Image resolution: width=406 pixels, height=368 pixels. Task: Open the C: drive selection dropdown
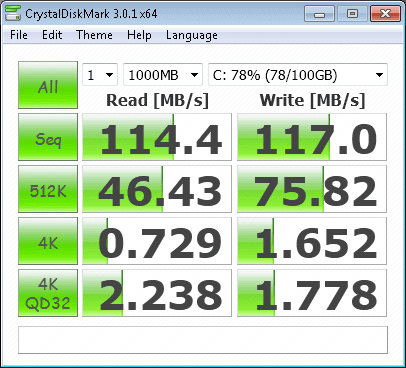pyautogui.click(x=298, y=75)
